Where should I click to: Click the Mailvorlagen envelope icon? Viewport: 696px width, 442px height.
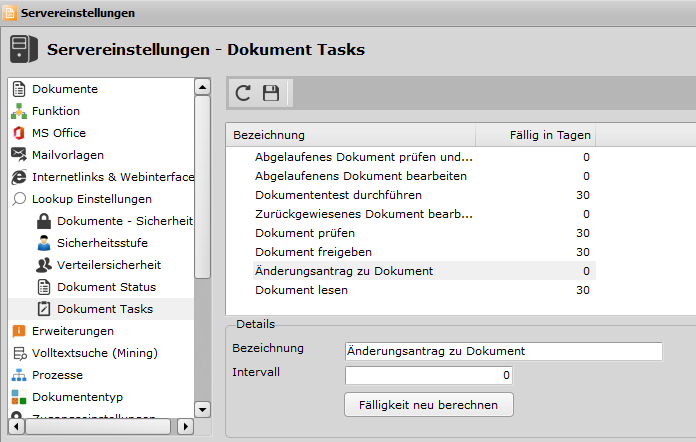pos(19,155)
